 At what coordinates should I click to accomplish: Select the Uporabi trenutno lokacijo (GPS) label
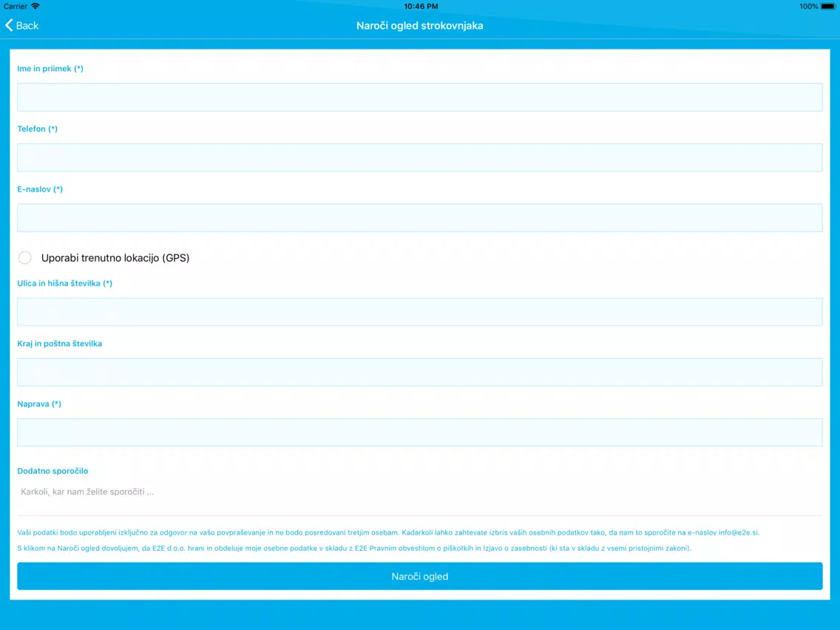[115, 257]
